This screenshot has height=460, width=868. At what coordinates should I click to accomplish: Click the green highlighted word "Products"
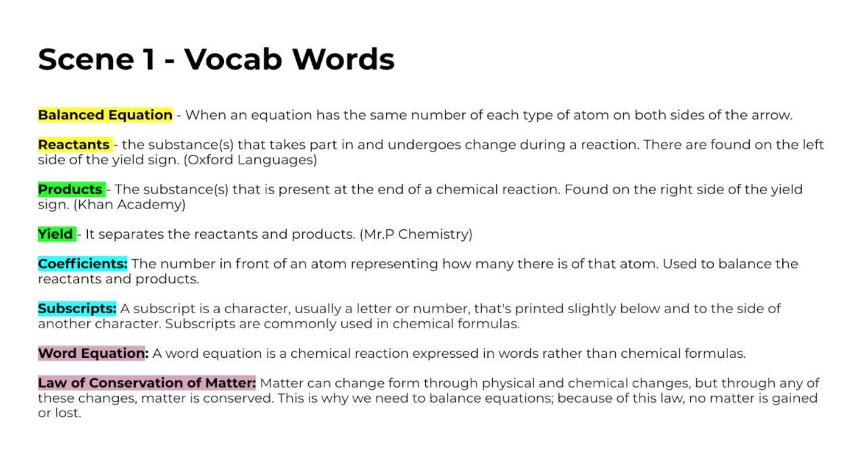click(x=71, y=189)
